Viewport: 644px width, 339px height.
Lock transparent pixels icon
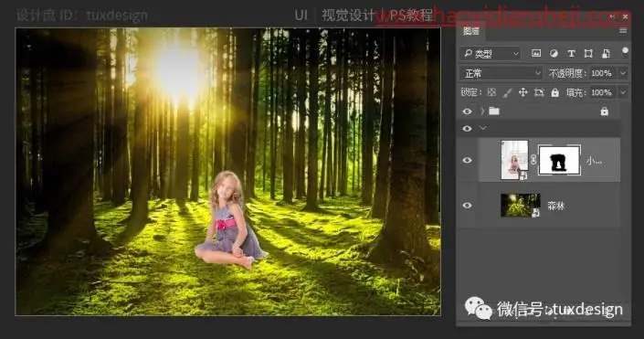click(x=491, y=92)
